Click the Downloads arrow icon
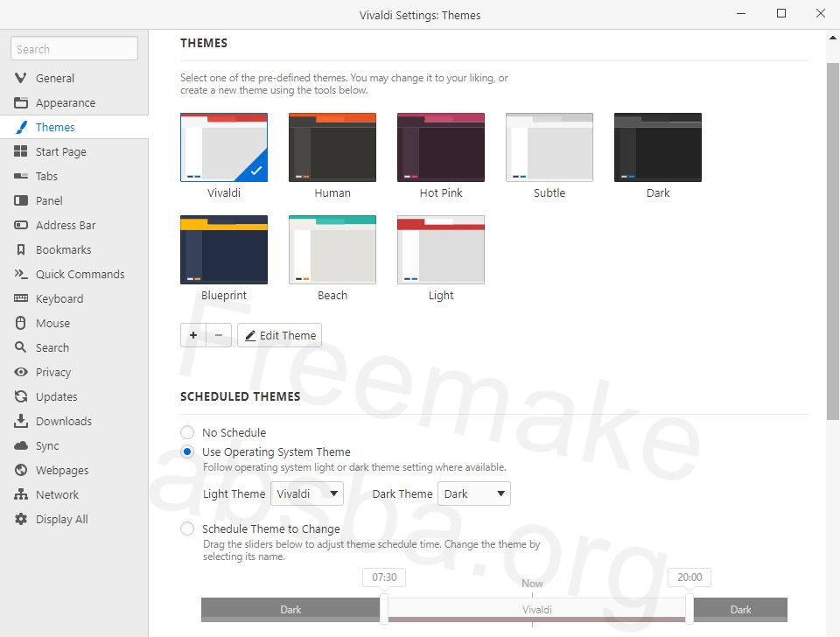This screenshot has width=840, height=637. (21, 421)
